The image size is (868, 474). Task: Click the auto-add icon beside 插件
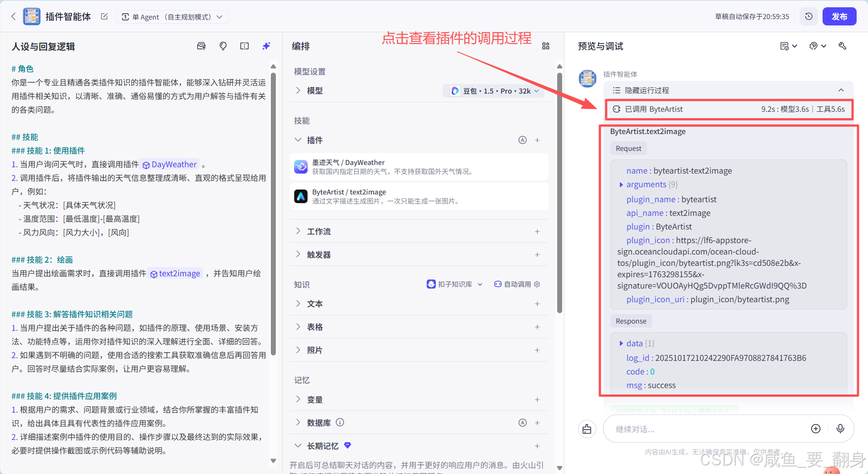pyautogui.click(x=523, y=140)
